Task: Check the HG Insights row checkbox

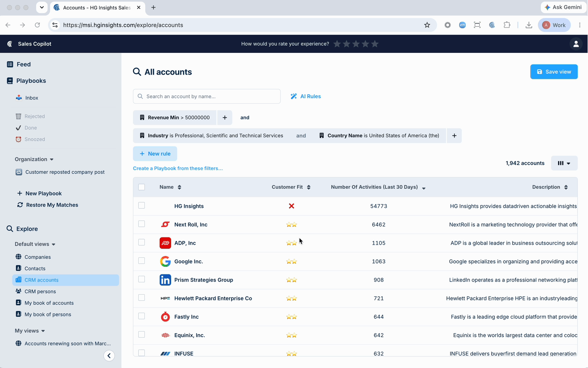Action: point(142,205)
